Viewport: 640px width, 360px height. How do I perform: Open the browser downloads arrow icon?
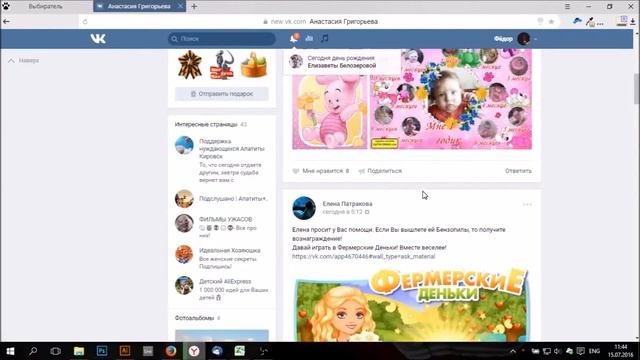(633, 22)
